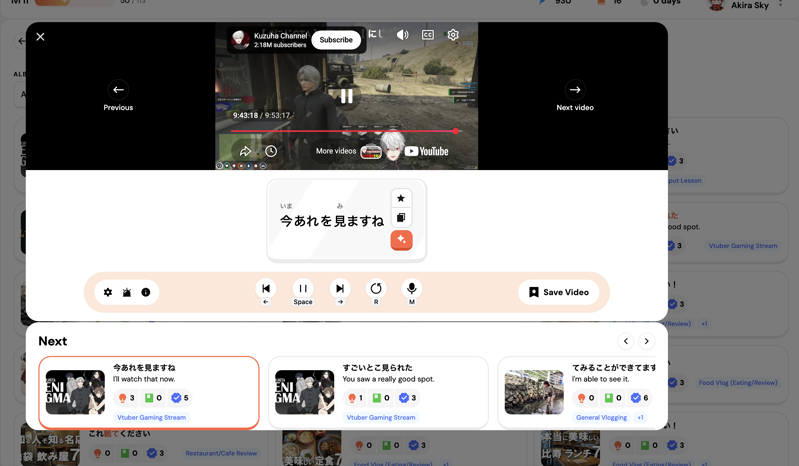Open the YouTube logo link
Viewport: 799px width, 466px height.
click(427, 151)
